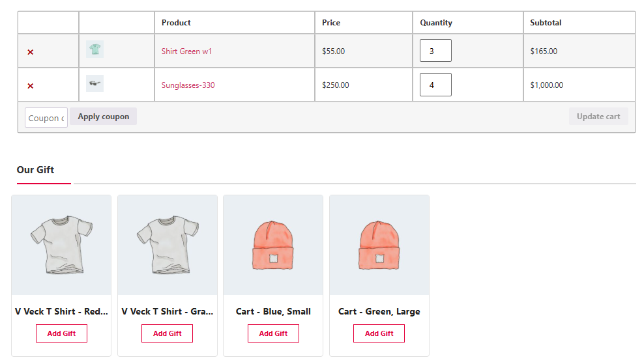The height and width of the screenshot is (364, 644).
Task: Click the Shirt Green w1 thumbnail icon
Action: (95, 49)
